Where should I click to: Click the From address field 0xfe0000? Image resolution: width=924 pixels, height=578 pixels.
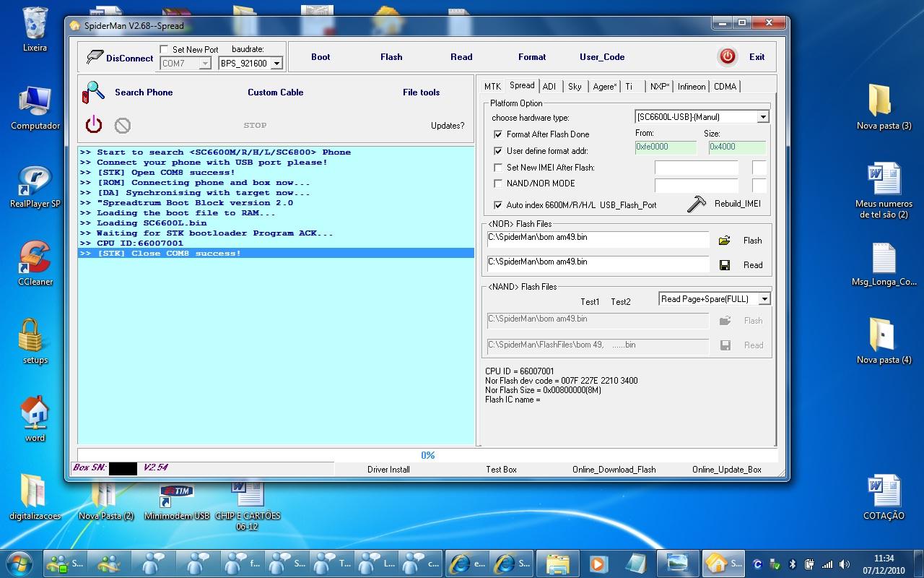(665, 147)
